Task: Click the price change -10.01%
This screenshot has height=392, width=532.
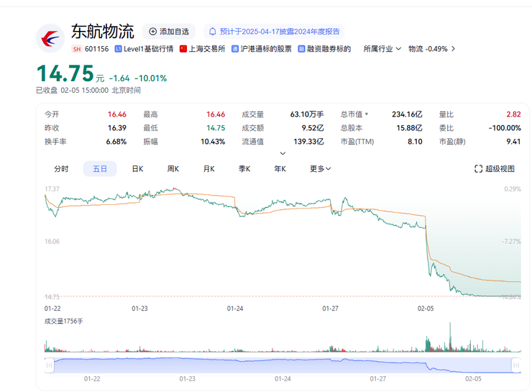Action: tap(151, 78)
